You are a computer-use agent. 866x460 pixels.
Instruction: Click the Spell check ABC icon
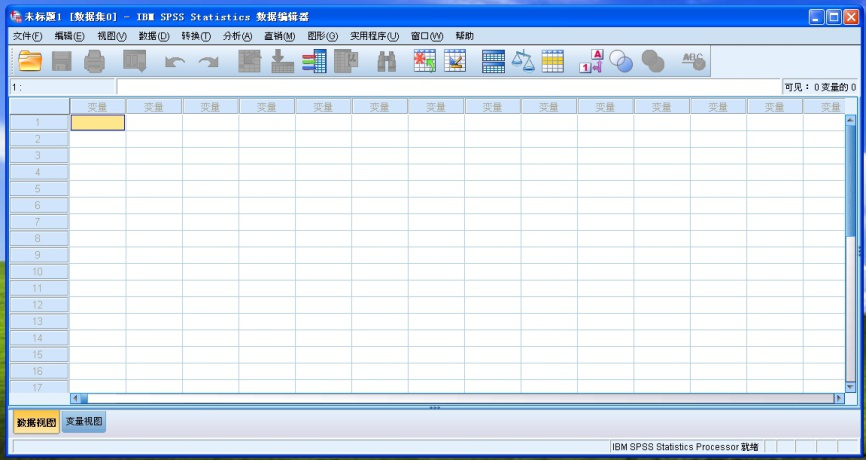coord(693,62)
